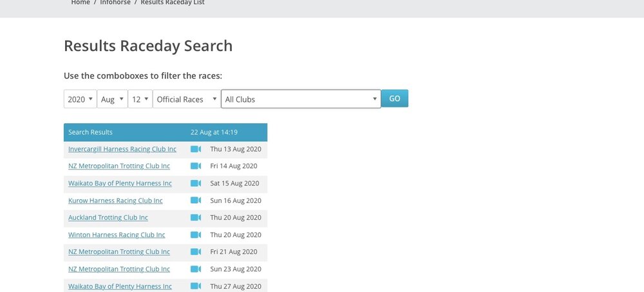Open NZ Metropolitan Trotting Club Fri 14 Aug link

(x=119, y=166)
